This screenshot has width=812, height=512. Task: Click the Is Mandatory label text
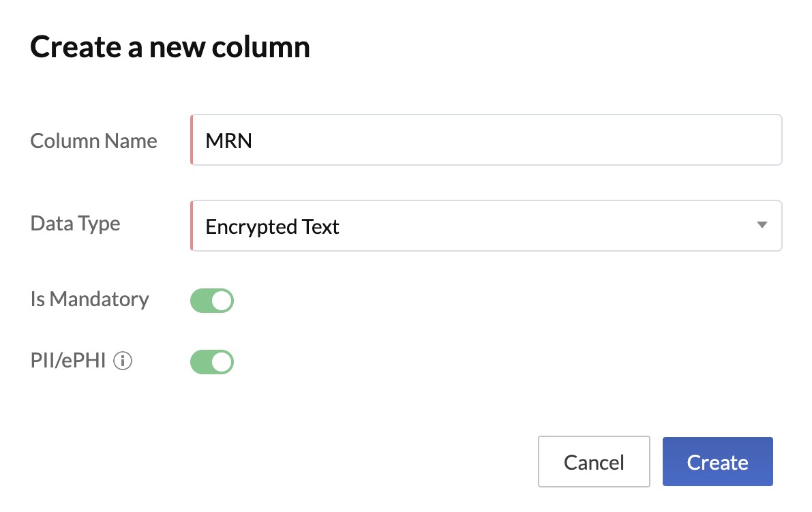click(90, 299)
